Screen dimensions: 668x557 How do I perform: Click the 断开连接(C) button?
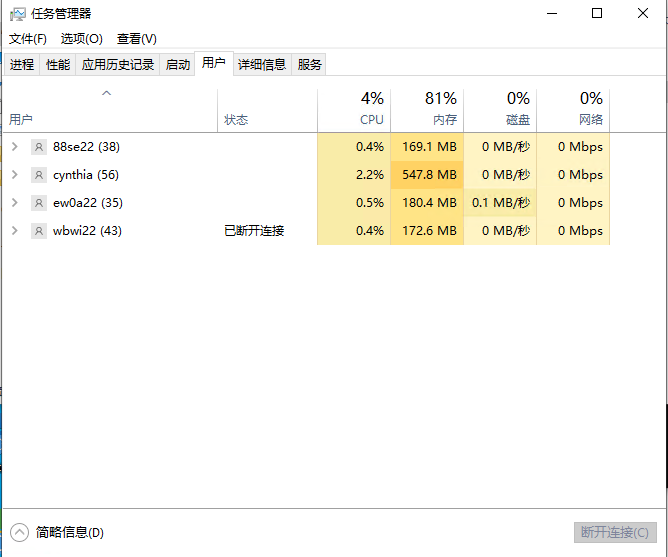pos(615,532)
